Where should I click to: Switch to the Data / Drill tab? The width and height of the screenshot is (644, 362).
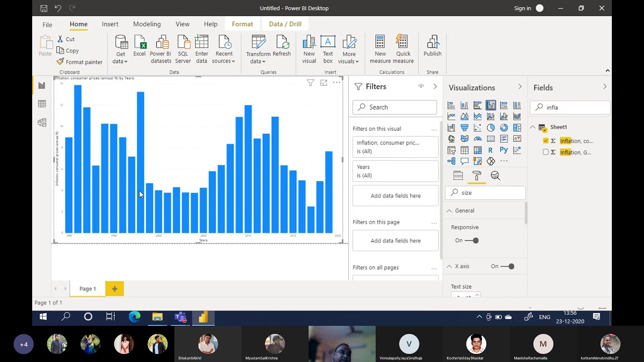pos(285,24)
